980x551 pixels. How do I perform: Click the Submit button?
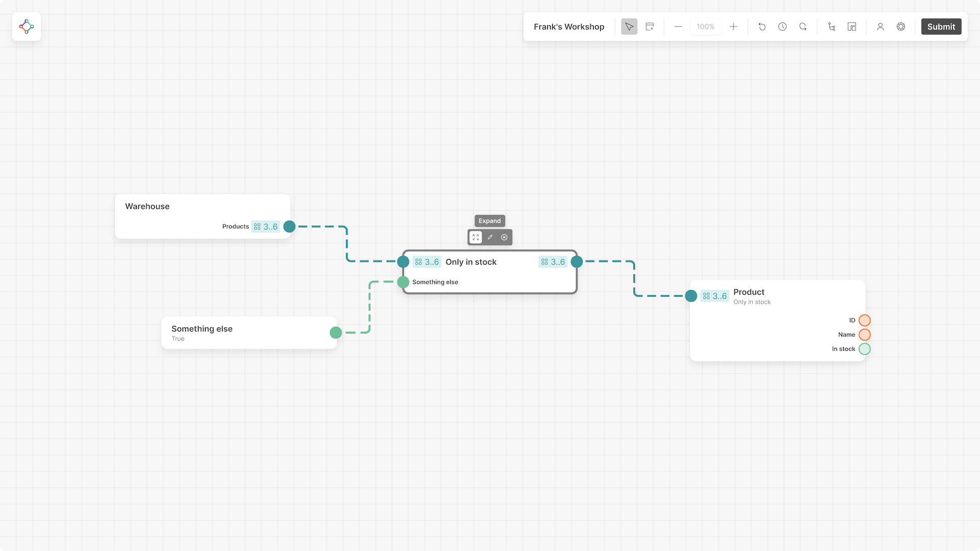pos(941,27)
